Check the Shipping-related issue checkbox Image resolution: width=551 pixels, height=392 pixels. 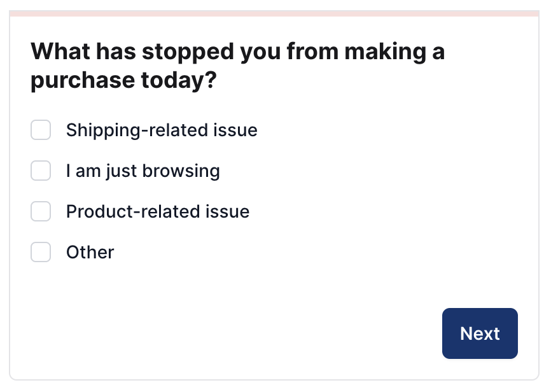[41, 130]
